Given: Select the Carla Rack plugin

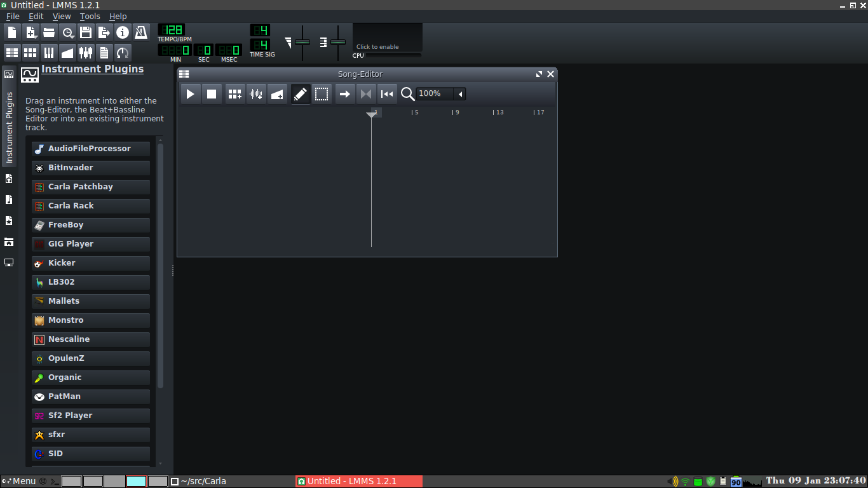Looking at the screenshot, I should 91,206.
